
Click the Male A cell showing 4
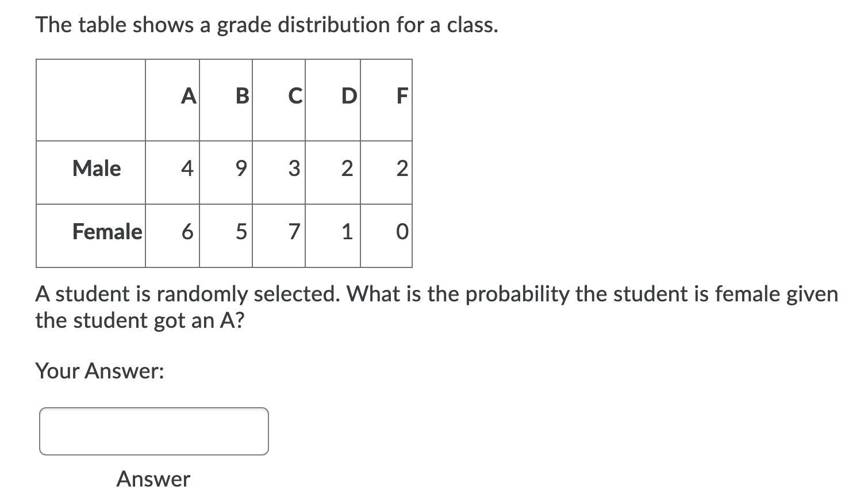tap(172, 173)
